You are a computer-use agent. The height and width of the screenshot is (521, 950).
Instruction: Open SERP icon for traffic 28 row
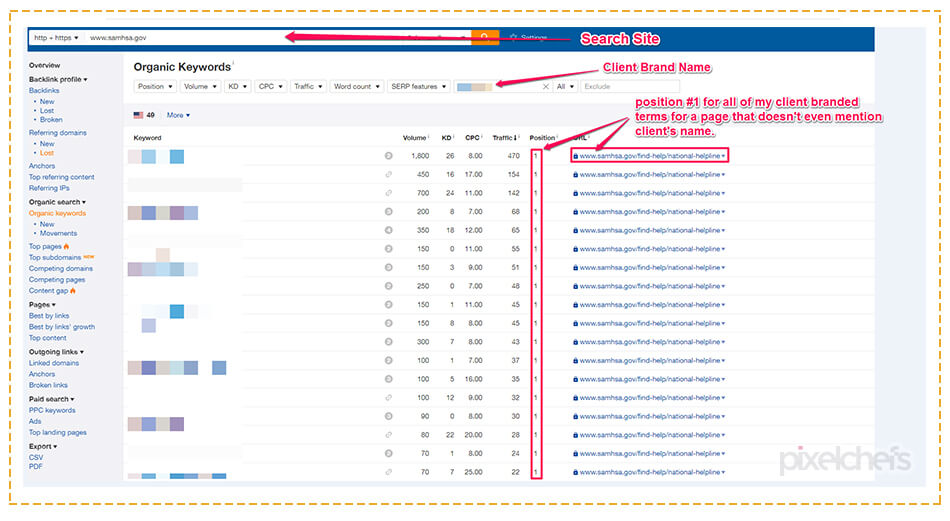(388, 435)
